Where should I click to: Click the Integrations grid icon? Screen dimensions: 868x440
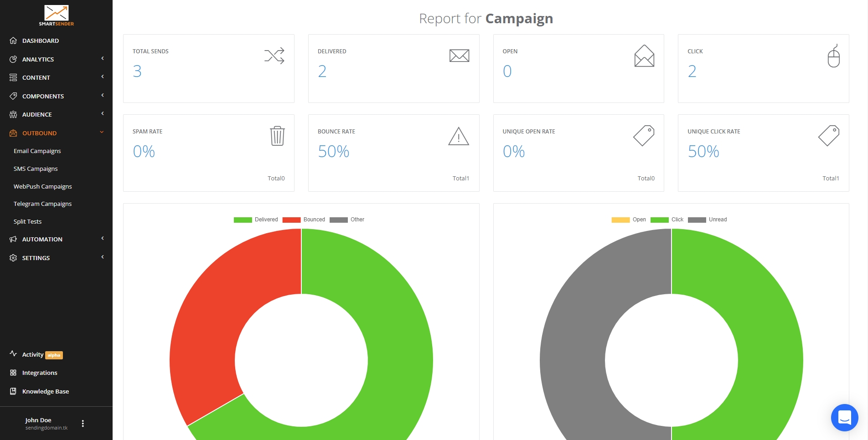(x=13, y=373)
